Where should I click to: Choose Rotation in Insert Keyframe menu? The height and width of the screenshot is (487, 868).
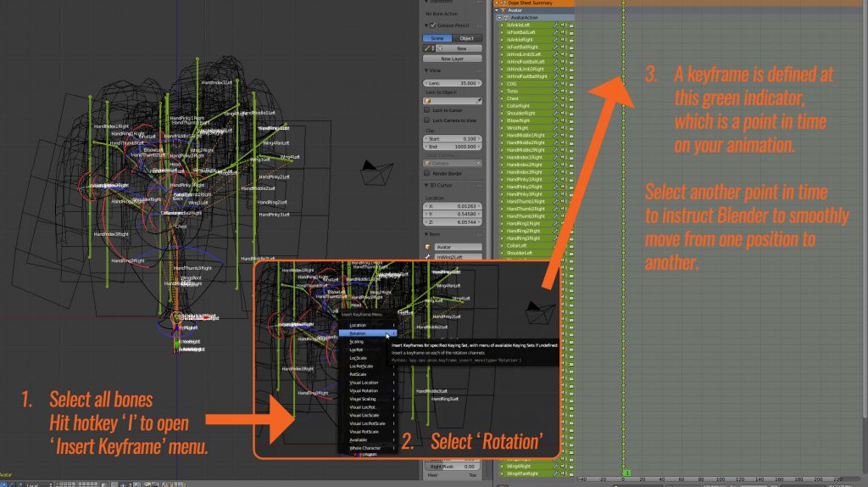point(368,333)
